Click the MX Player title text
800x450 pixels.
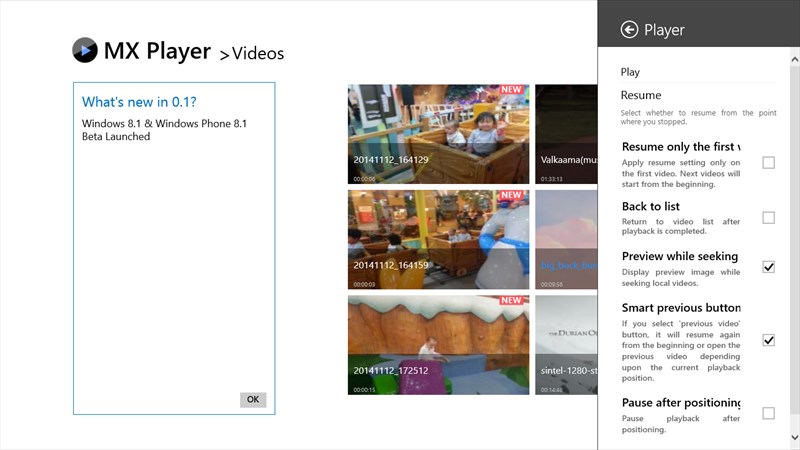tap(157, 51)
